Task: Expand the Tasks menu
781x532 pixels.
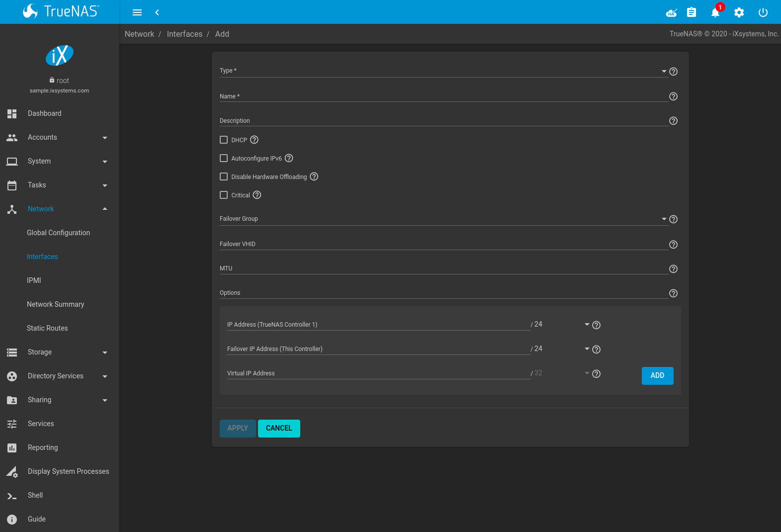Action: tap(60, 185)
